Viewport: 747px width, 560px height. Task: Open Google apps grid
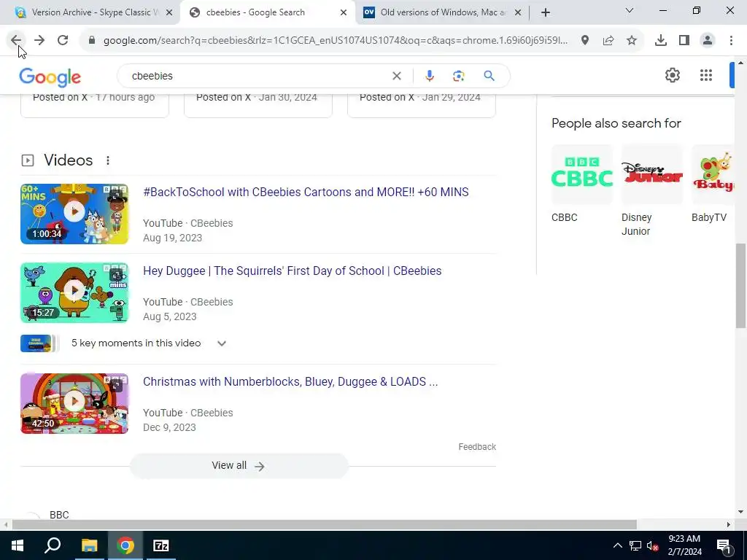706,75
